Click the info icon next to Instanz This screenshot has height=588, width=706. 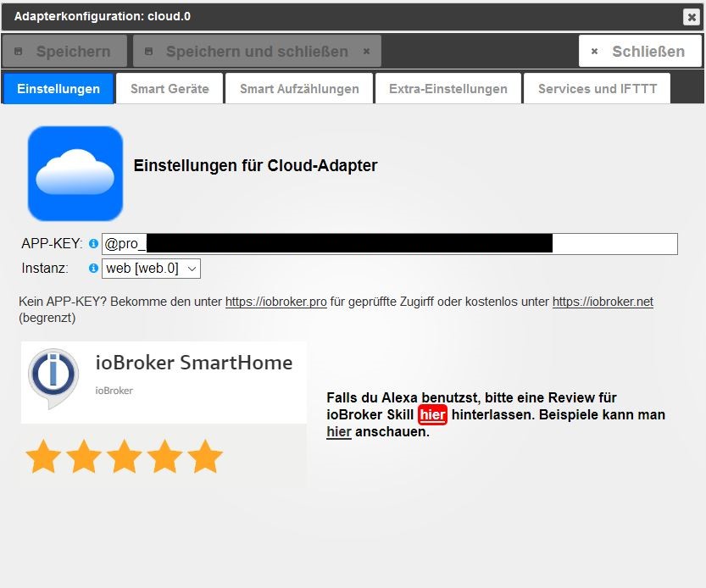click(x=93, y=269)
